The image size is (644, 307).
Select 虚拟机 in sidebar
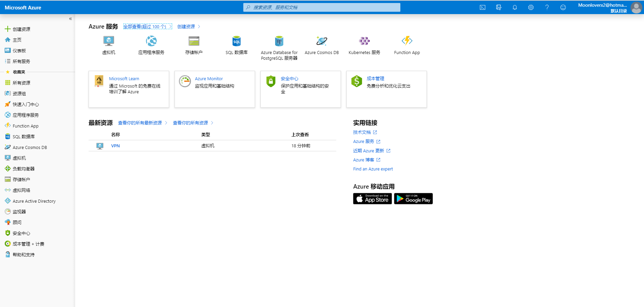point(19,158)
